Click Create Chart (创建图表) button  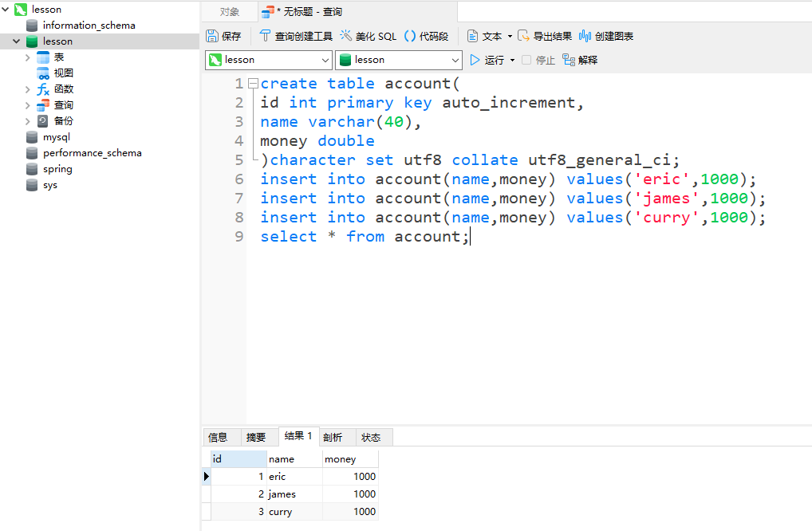tap(606, 36)
